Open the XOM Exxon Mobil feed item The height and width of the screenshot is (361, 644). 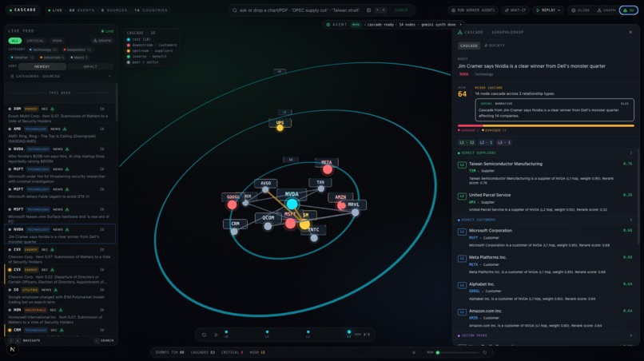(60, 114)
